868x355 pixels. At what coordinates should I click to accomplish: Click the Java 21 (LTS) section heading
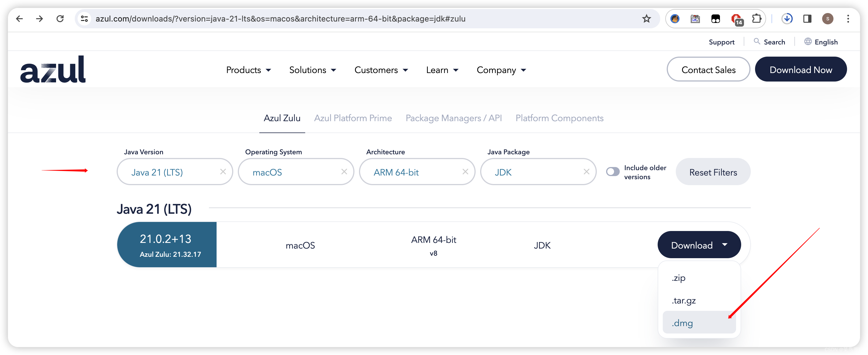[x=154, y=209]
